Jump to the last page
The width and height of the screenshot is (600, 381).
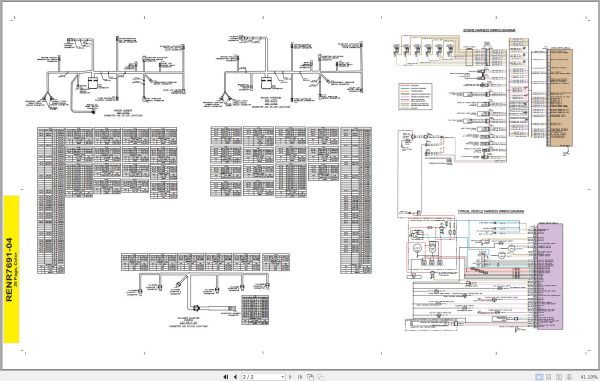pos(300,377)
